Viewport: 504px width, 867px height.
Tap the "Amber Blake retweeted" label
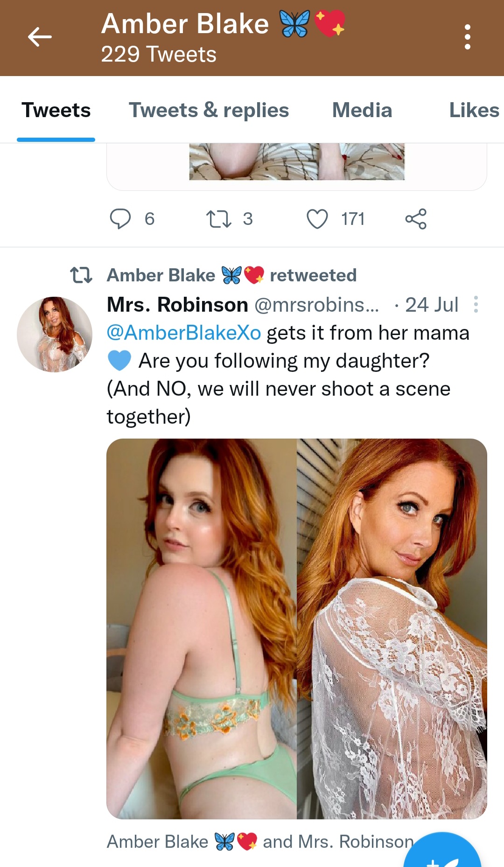click(231, 275)
